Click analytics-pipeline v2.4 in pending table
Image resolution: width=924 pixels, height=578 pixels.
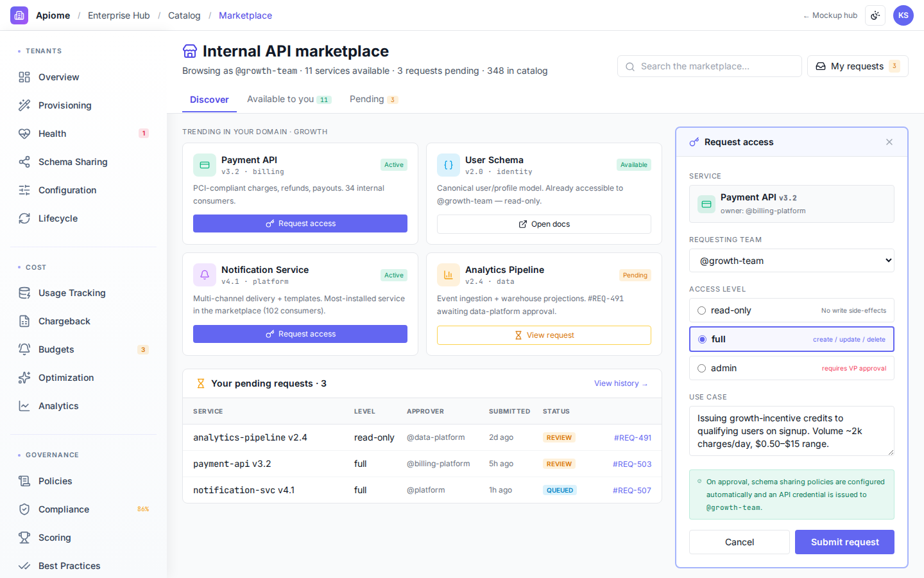(250, 437)
